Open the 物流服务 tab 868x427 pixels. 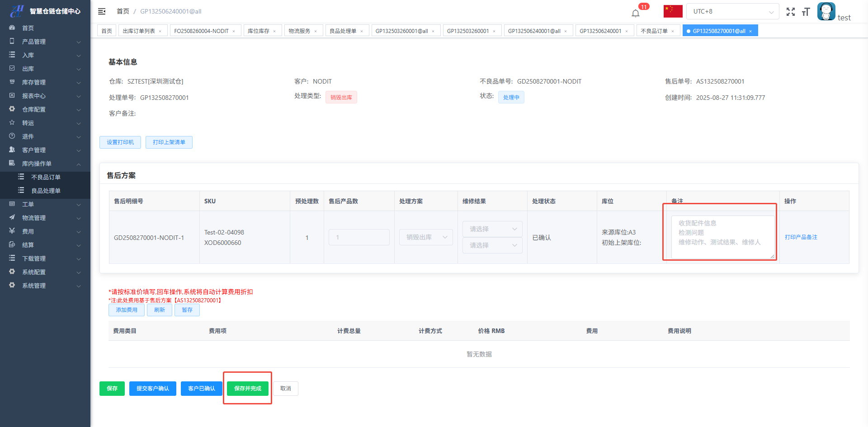pos(299,31)
